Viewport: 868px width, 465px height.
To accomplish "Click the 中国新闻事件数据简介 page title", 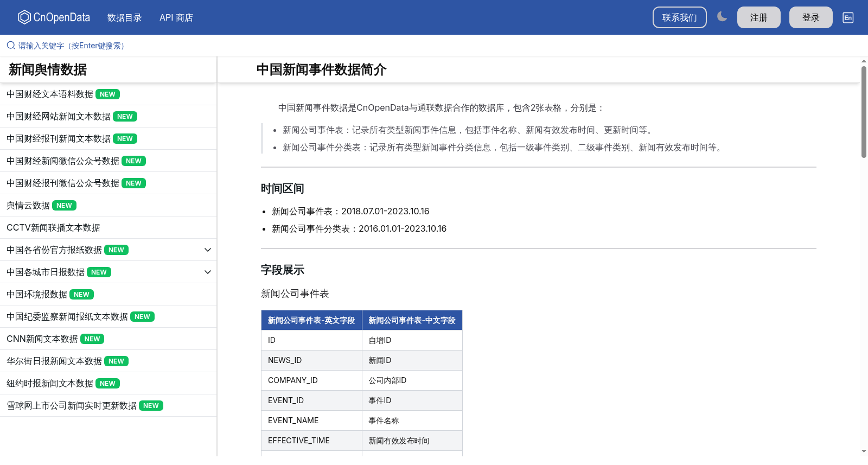I will (x=321, y=69).
